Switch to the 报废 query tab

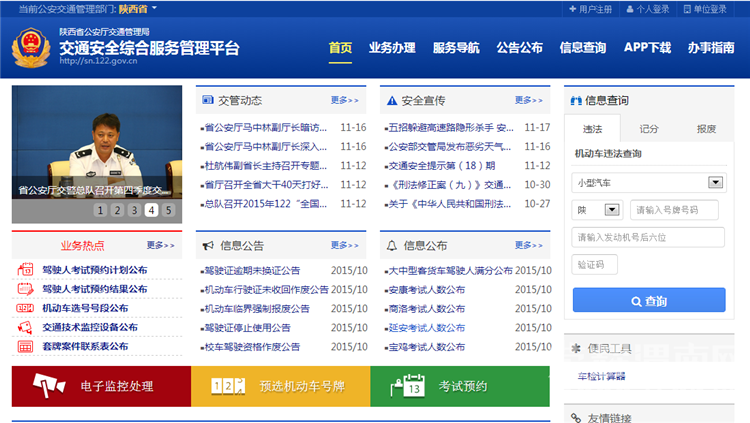tap(706, 128)
